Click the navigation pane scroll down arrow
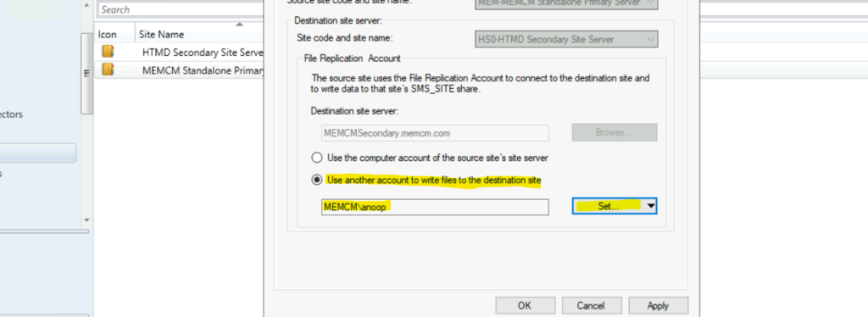Image resolution: width=868 pixels, height=317 pixels. click(x=86, y=220)
